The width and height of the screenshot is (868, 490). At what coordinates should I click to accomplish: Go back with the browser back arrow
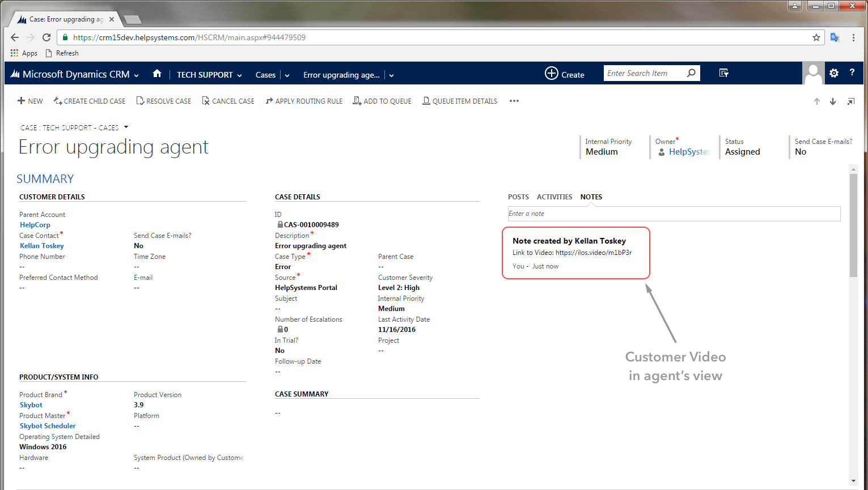click(15, 37)
